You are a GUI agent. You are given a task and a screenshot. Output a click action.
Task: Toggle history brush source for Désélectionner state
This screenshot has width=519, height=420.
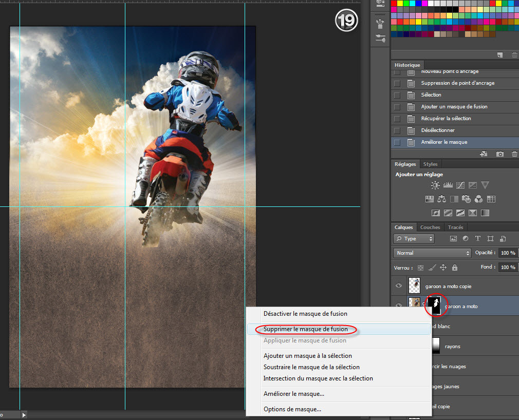click(397, 130)
